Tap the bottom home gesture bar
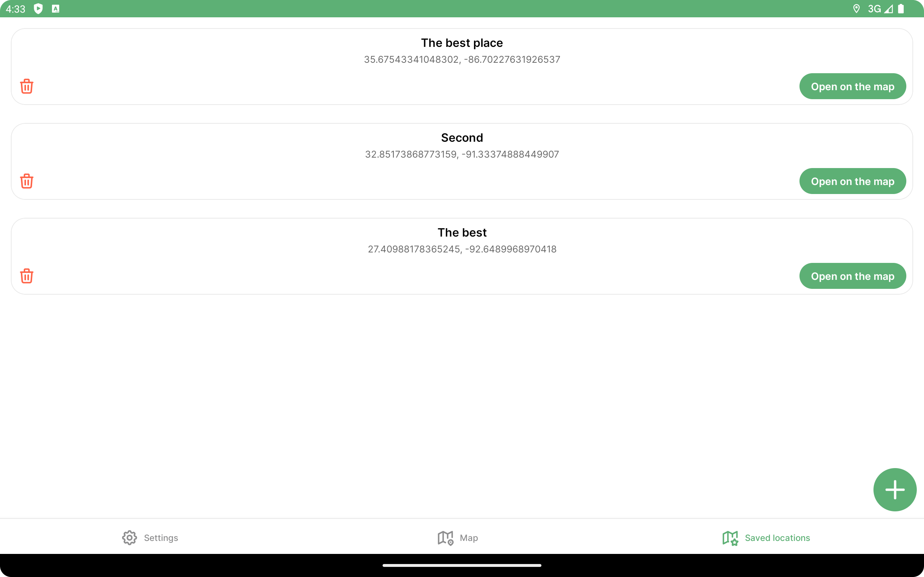The height and width of the screenshot is (577, 924). tap(462, 565)
